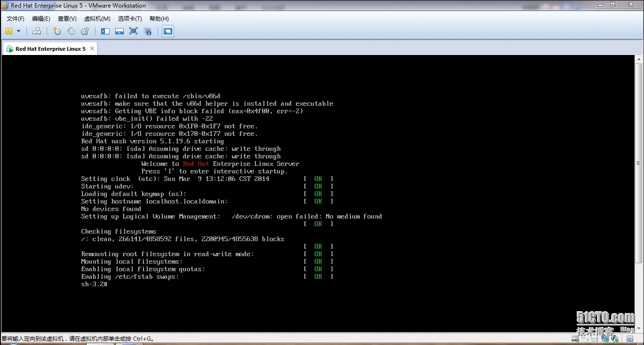Select the Red Hat Enterprise Linux 5 tab

pos(50,48)
